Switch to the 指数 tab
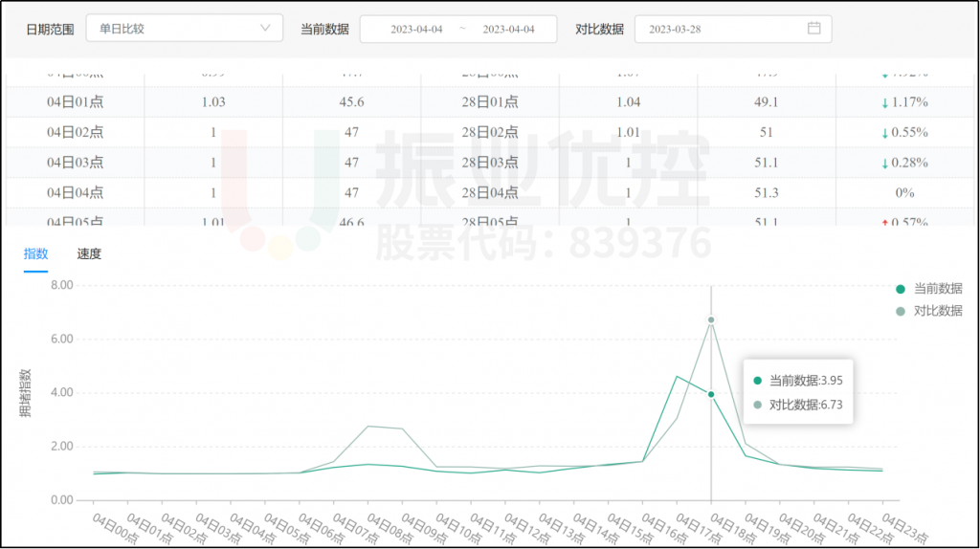 tap(35, 253)
